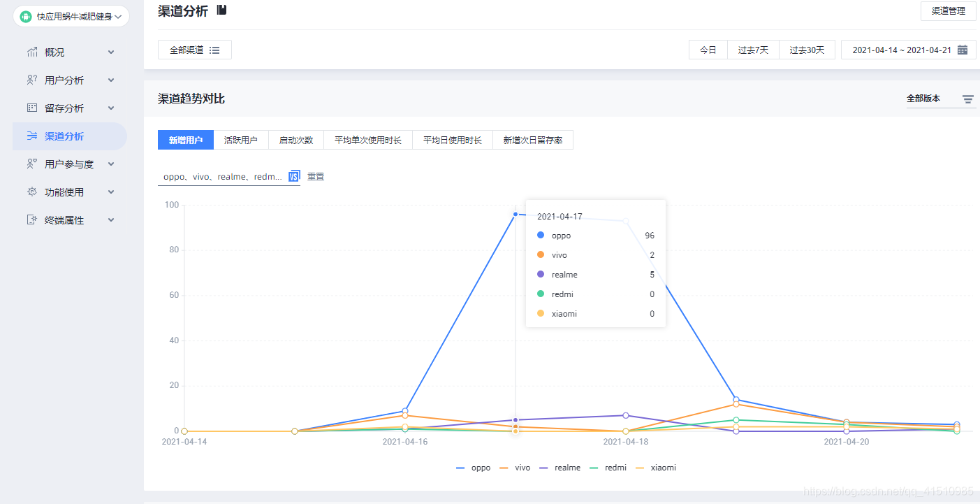Expand the 留存分析 menu chevron
The height and width of the screenshot is (504, 980).
[111, 108]
